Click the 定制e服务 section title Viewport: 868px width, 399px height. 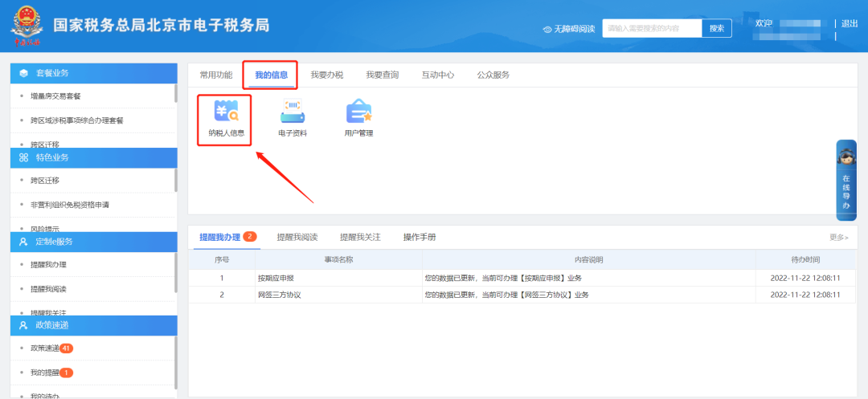pos(55,242)
